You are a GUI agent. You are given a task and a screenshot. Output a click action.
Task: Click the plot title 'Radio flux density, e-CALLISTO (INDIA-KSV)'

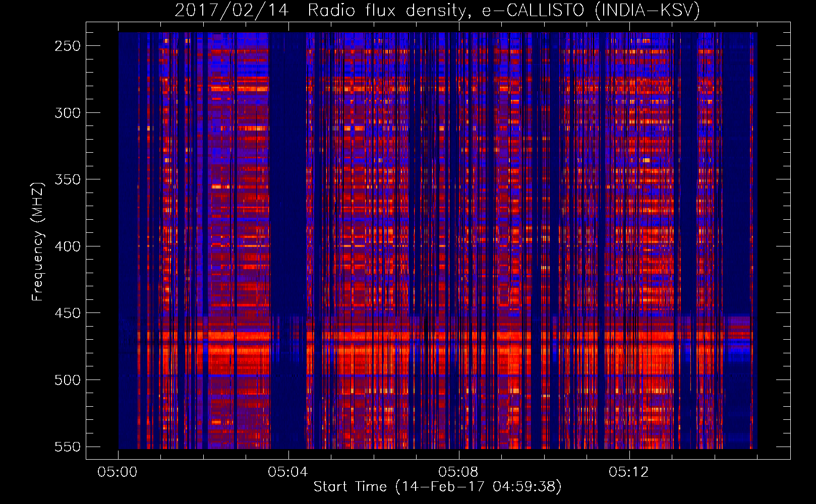[504, 10]
